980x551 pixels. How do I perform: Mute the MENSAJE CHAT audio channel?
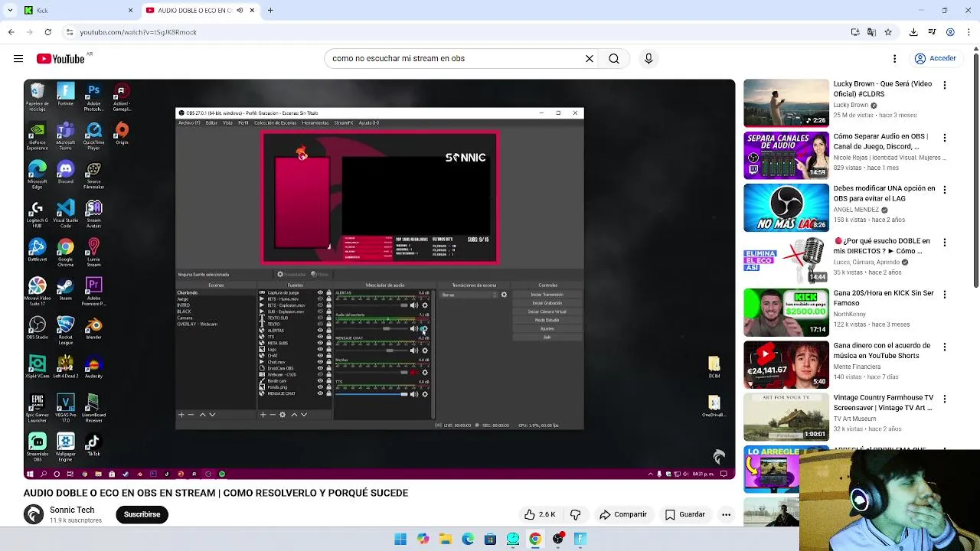tap(414, 350)
